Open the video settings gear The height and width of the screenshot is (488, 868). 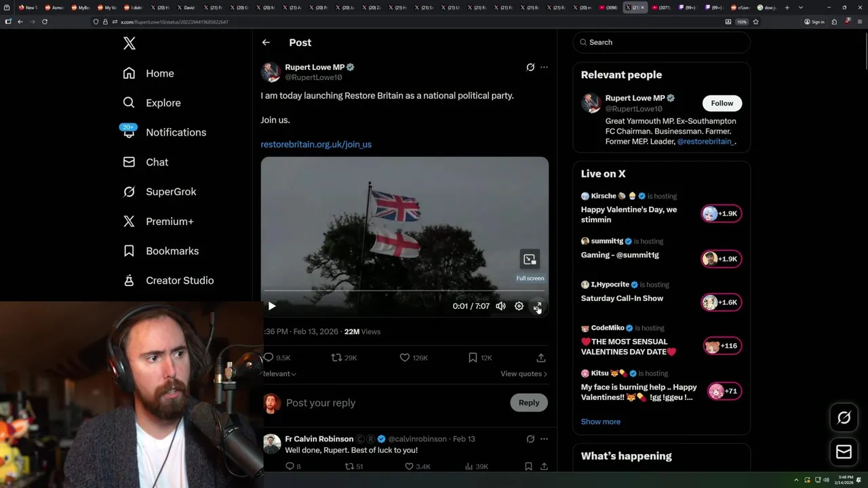(x=519, y=306)
